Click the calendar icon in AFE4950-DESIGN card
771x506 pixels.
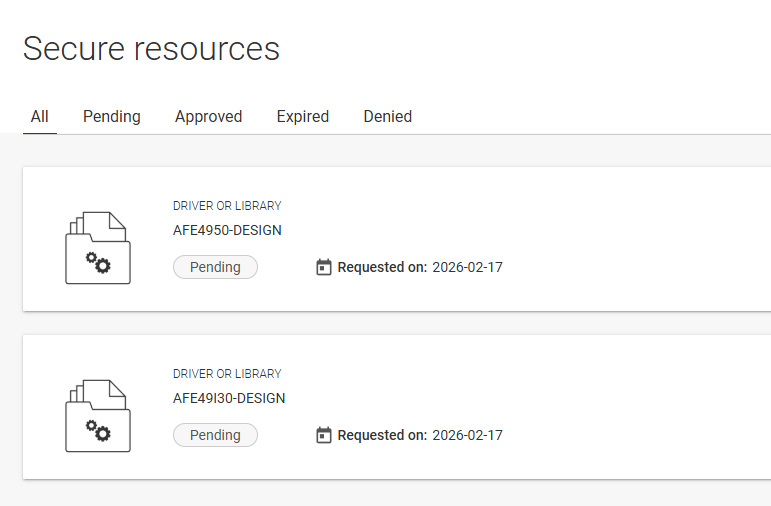click(324, 267)
